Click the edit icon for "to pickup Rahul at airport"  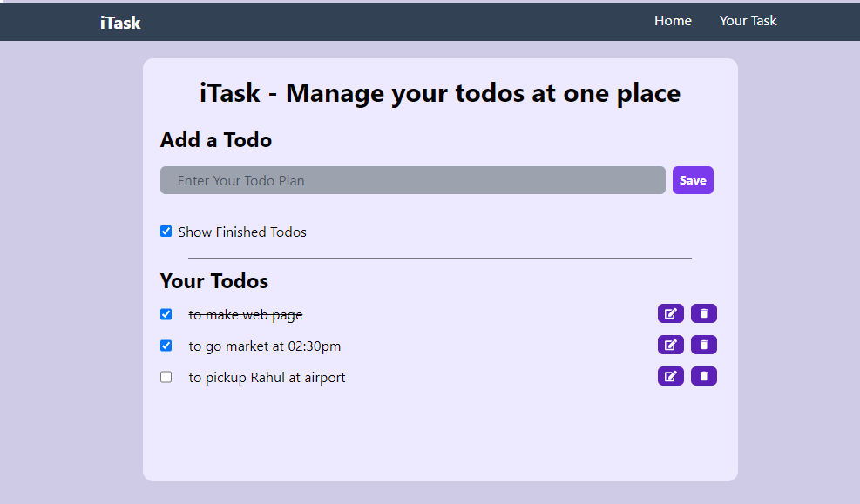670,376
